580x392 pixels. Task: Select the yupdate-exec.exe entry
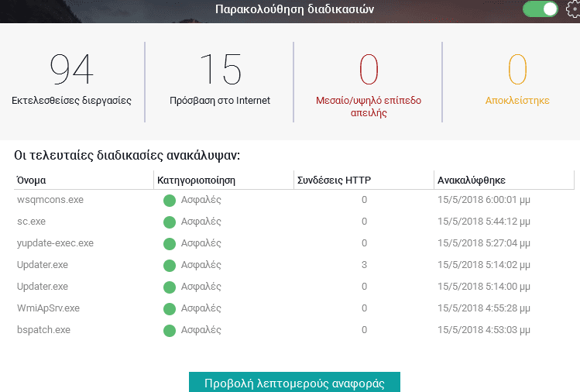pos(294,243)
